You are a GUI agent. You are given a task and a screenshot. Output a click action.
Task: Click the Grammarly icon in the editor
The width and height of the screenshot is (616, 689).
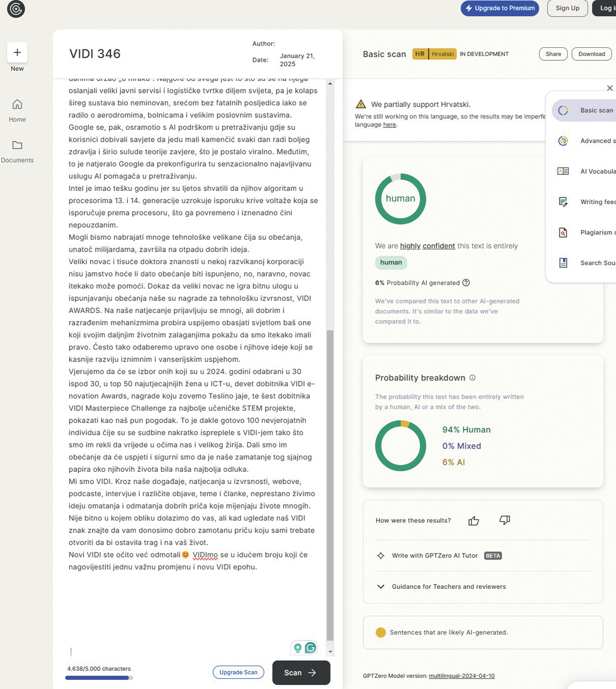pos(311,648)
